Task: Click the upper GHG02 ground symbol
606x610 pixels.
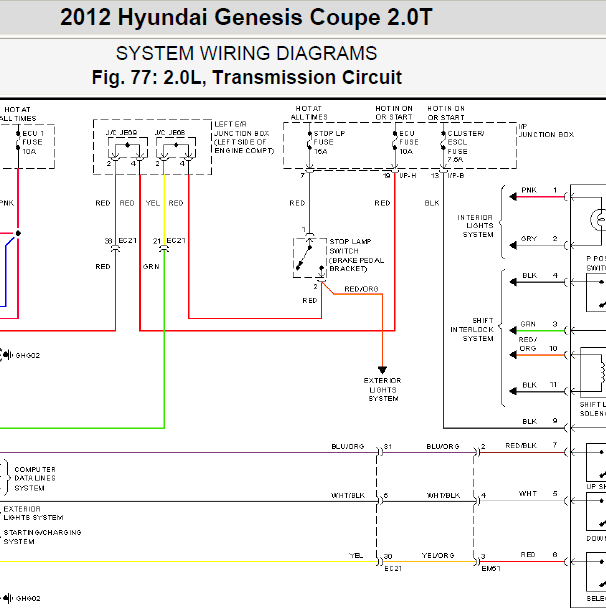Action: tap(7, 355)
